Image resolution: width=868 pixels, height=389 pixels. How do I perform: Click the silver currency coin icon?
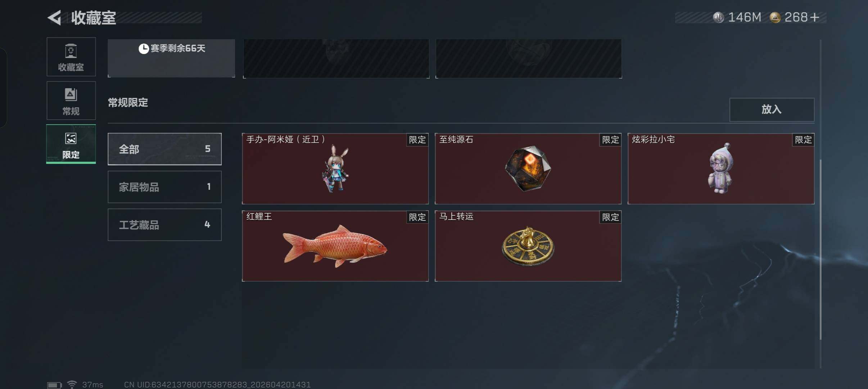click(x=718, y=17)
